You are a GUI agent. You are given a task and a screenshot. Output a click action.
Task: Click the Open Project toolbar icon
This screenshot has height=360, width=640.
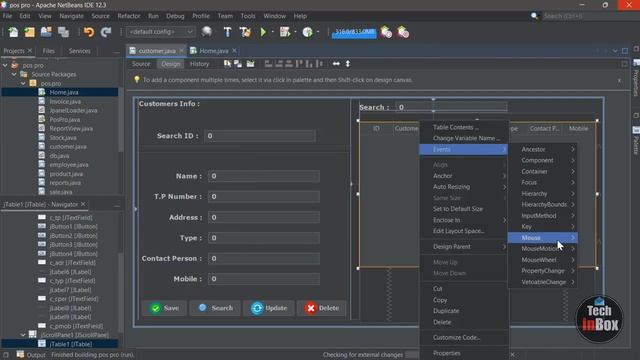pyautogui.click(x=46, y=32)
